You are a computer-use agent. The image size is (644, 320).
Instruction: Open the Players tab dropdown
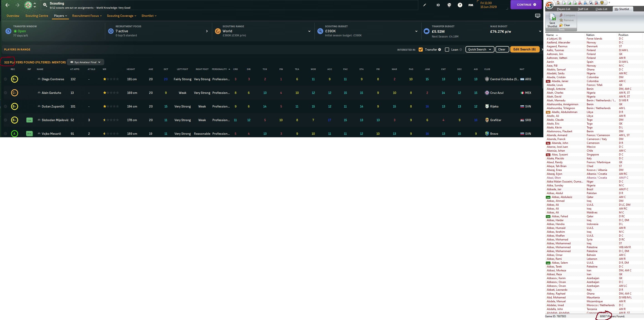(60, 16)
